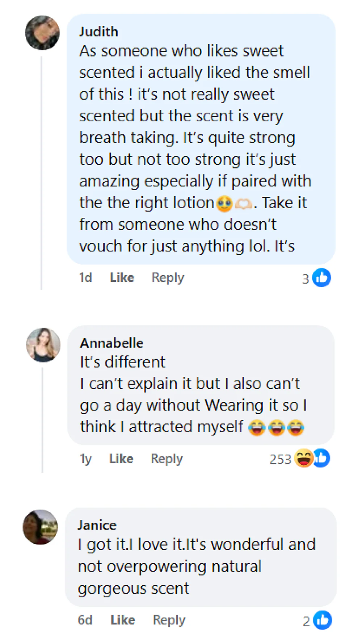
Task: View the 253 reactions count
Action: (x=280, y=459)
